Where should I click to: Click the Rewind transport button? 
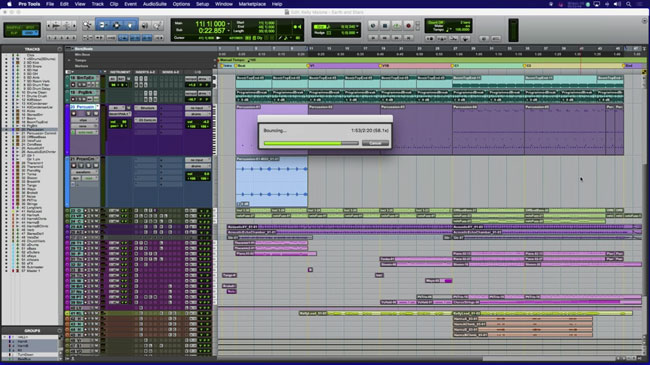click(385, 38)
